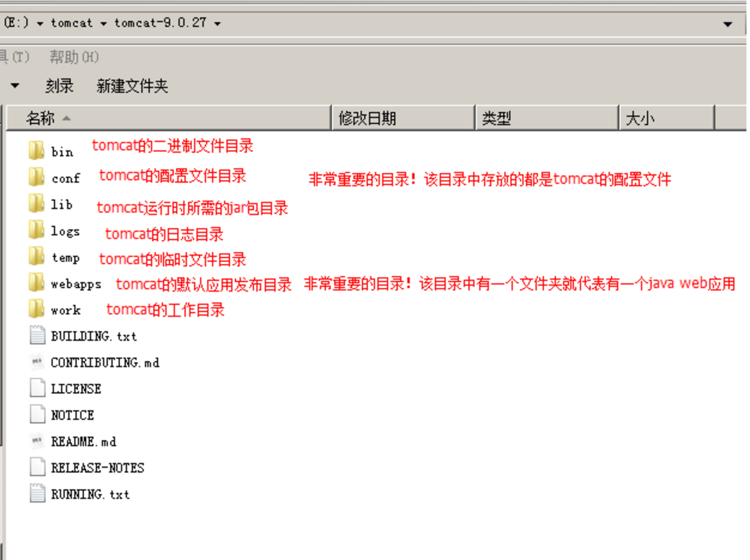Click the 'README.md' file name
Viewport: 750px width, 560px height.
click(84, 441)
